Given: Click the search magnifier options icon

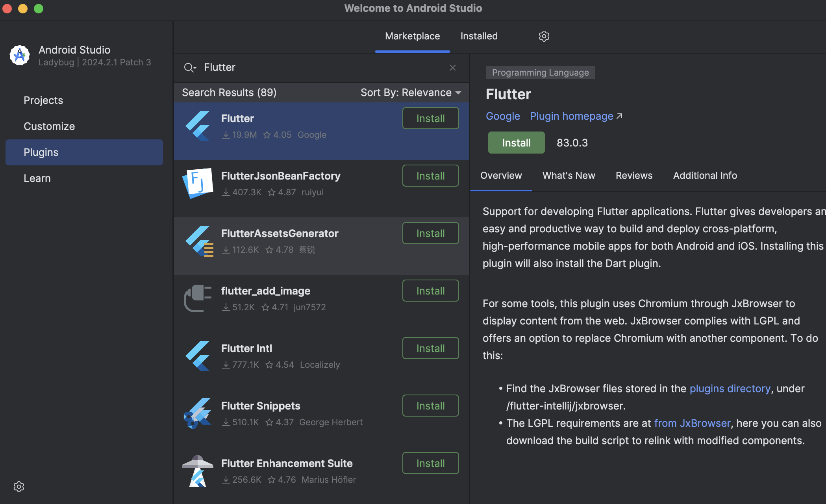Looking at the screenshot, I should [x=190, y=68].
